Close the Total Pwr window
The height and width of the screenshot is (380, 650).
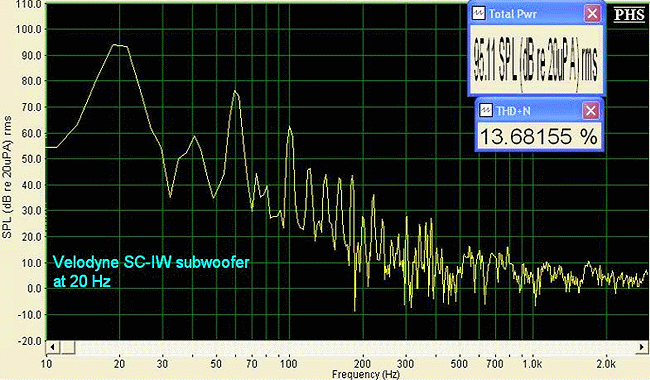click(592, 14)
